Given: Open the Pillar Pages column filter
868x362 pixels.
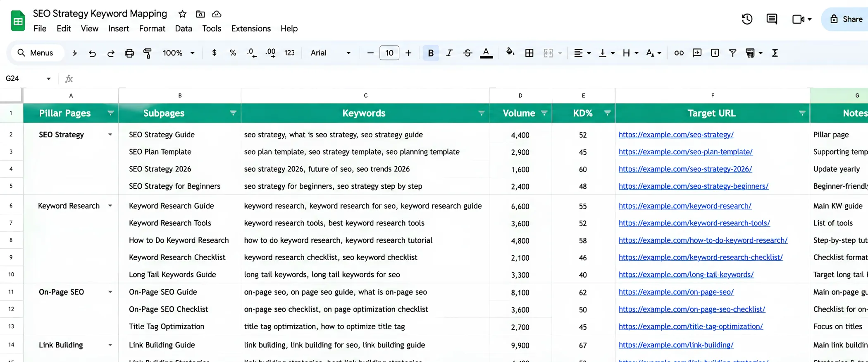Looking at the screenshot, I should click(x=110, y=113).
